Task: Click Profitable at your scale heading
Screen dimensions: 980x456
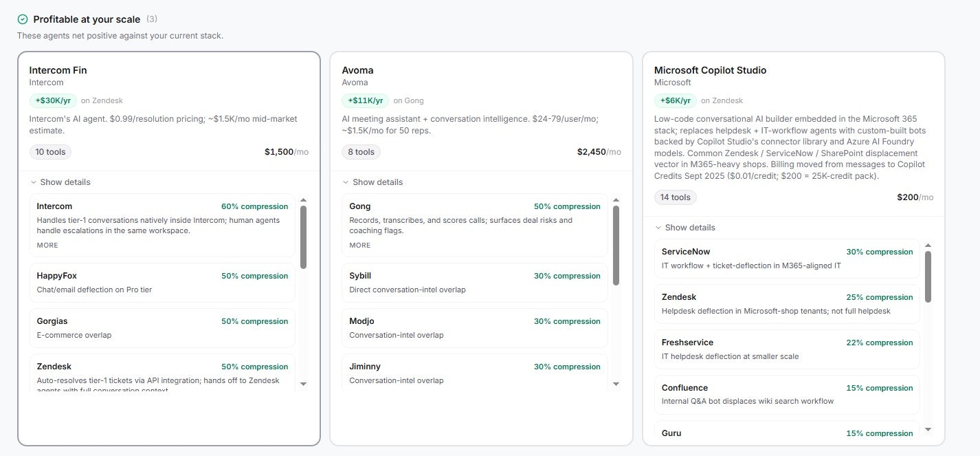Action: click(87, 19)
